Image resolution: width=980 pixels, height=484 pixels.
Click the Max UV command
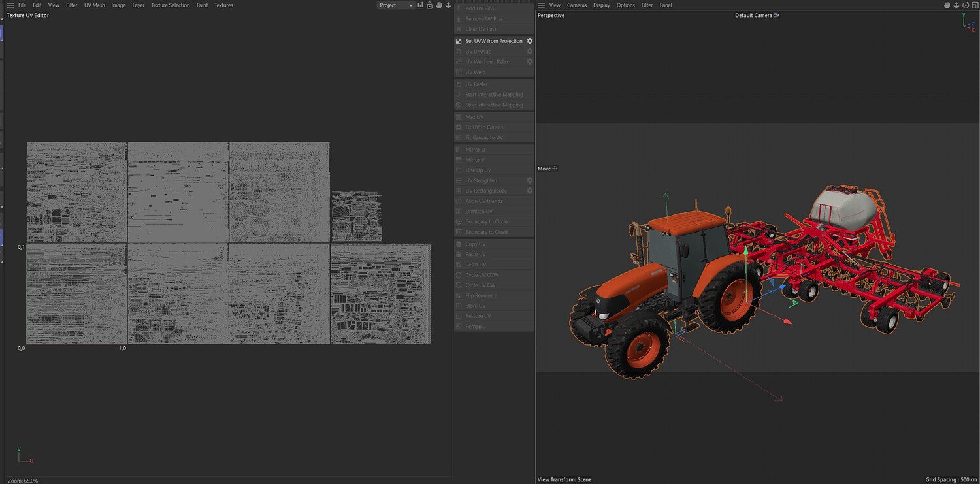[x=494, y=117]
